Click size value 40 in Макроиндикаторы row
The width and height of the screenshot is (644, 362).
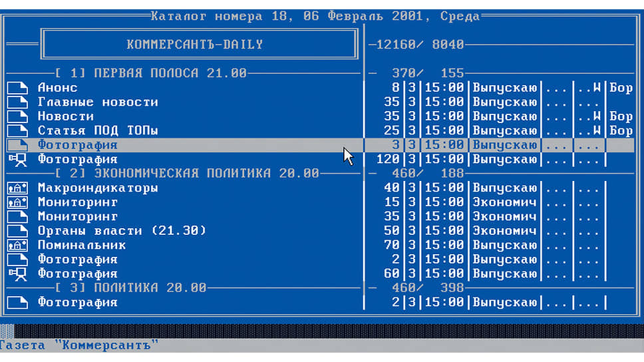tap(391, 188)
